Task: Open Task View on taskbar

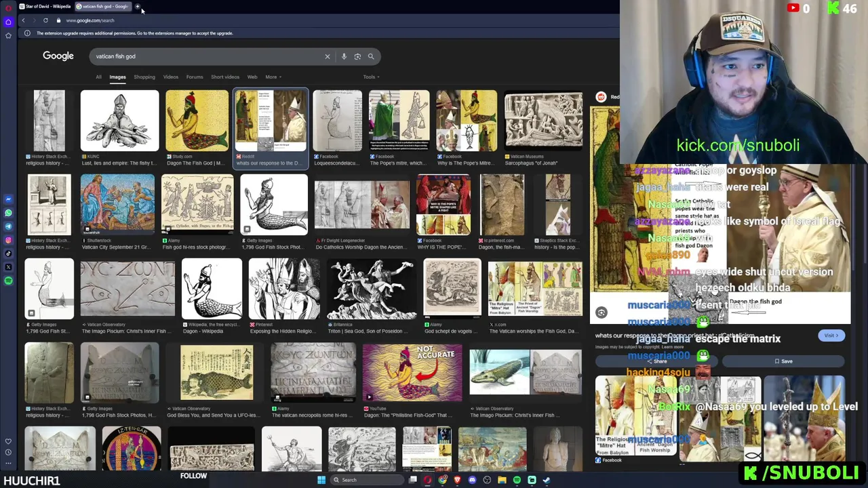Action: pyautogui.click(x=412, y=480)
